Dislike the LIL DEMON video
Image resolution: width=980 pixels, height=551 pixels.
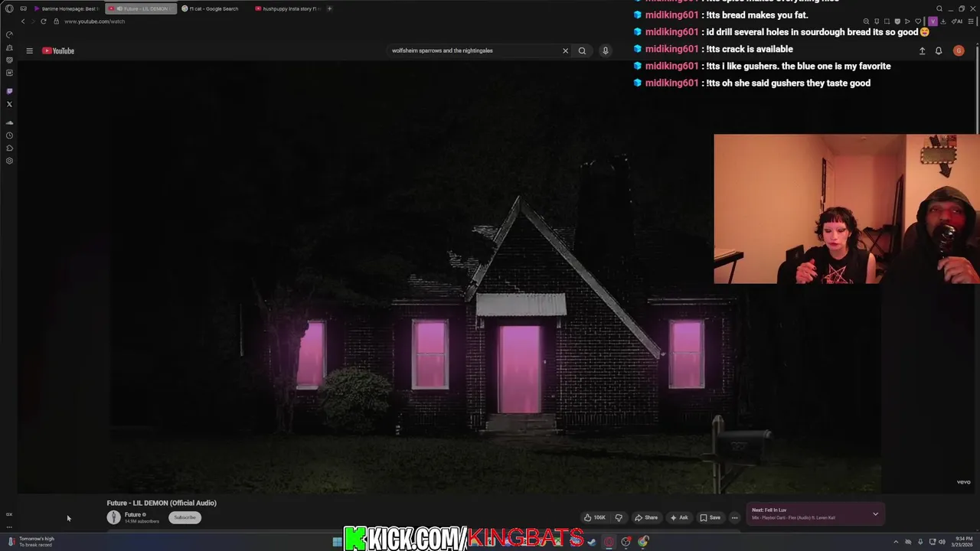(619, 517)
